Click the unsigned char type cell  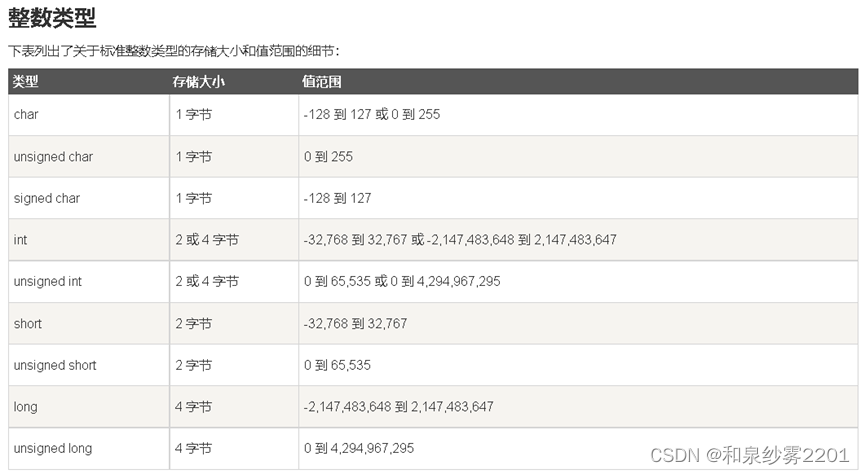tap(53, 157)
